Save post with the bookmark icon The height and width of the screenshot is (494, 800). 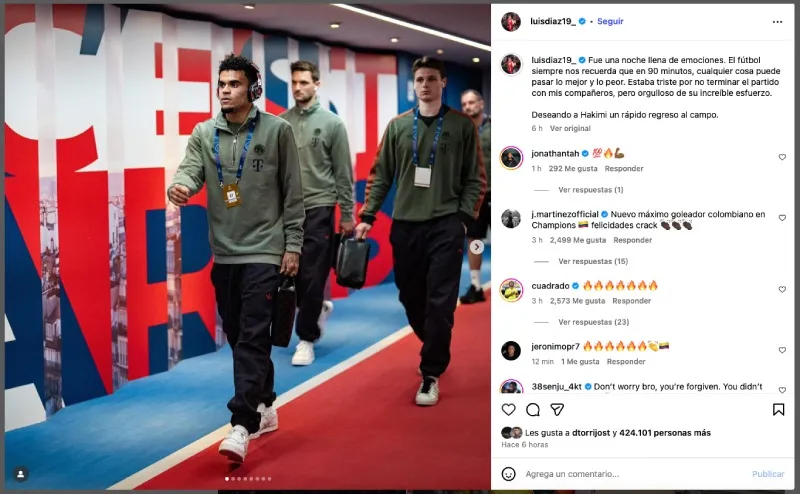[x=778, y=409]
